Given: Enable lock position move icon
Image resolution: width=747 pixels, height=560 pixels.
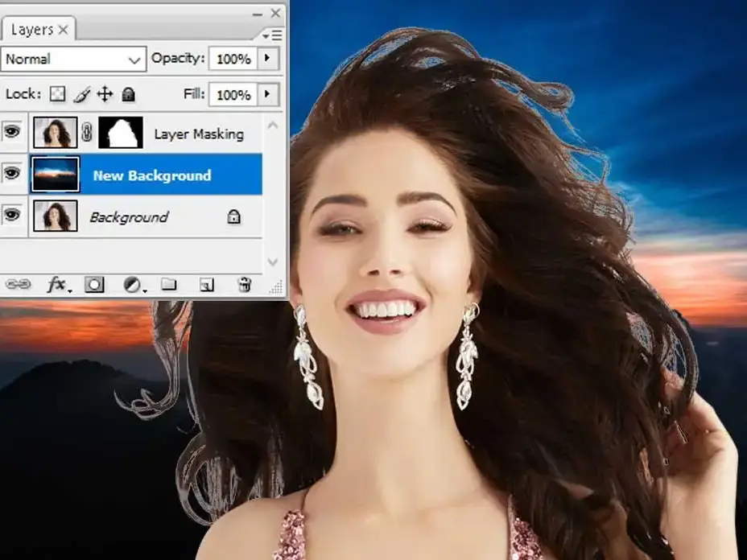Looking at the screenshot, I should click(105, 94).
